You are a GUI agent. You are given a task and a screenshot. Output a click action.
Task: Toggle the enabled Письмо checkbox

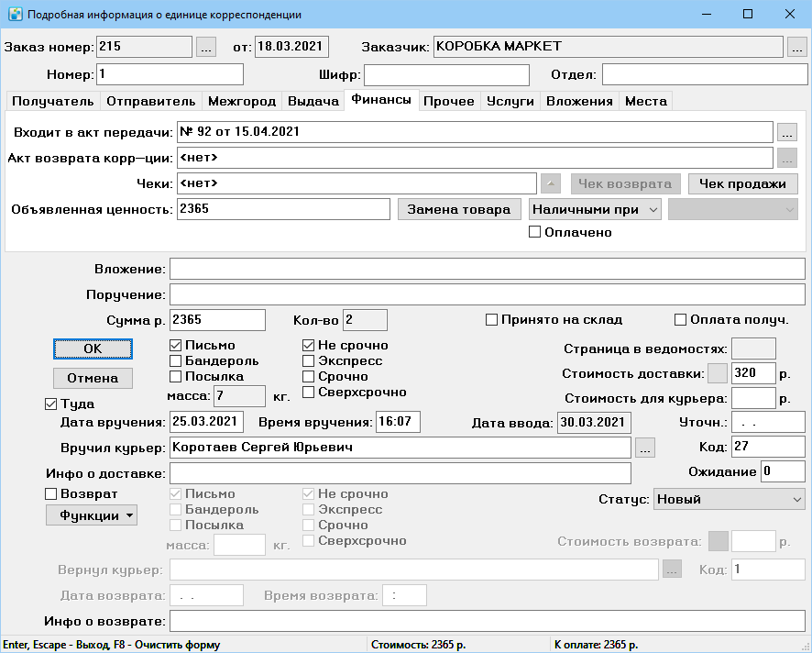click(176, 345)
